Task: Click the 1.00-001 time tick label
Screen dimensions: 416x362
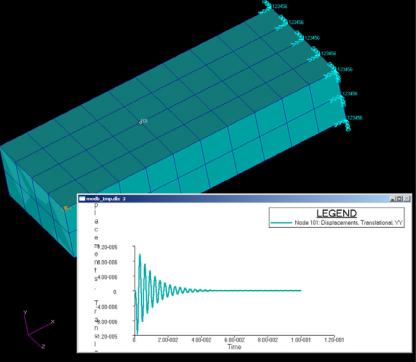Action: pyautogui.click(x=301, y=340)
